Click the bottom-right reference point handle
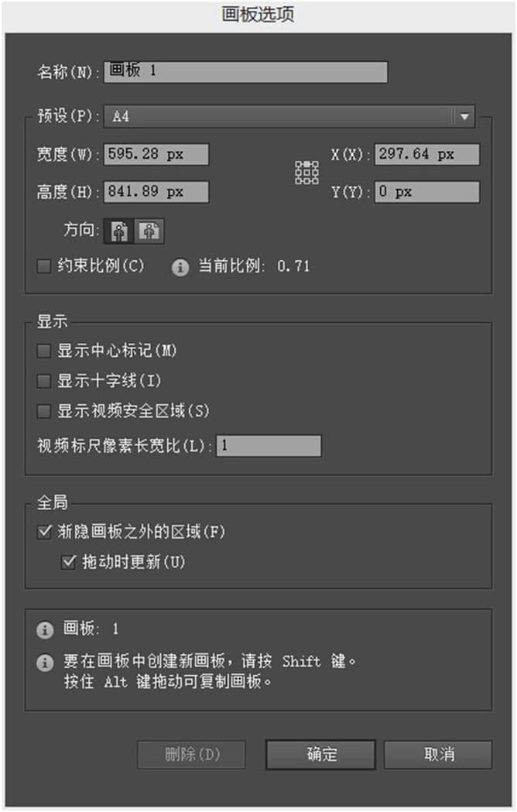This screenshot has width=517, height=812. coord(317,182)
